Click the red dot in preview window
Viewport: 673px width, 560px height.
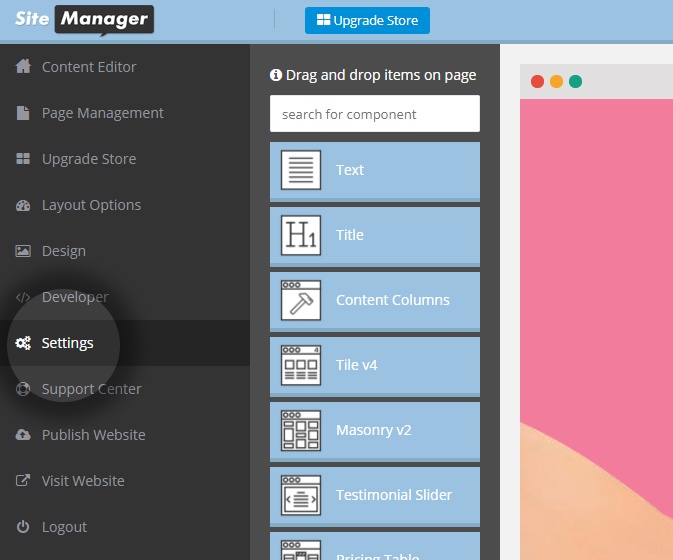click(537, 82)
